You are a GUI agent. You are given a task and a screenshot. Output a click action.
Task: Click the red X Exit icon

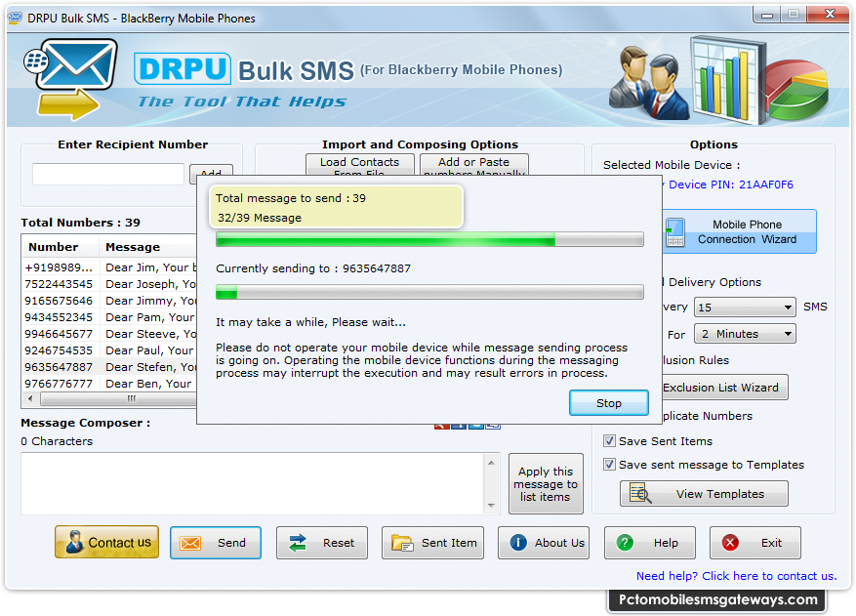tap(730, 542)
